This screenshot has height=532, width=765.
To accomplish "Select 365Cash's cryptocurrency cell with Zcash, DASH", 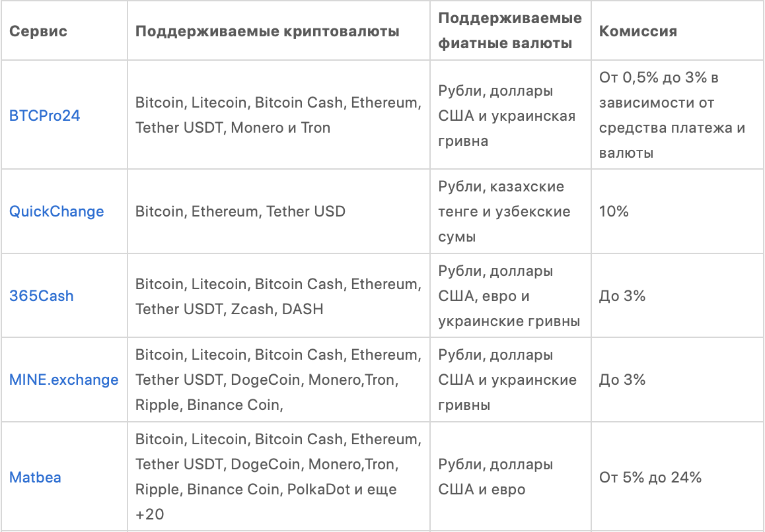I will coord(277,296).
